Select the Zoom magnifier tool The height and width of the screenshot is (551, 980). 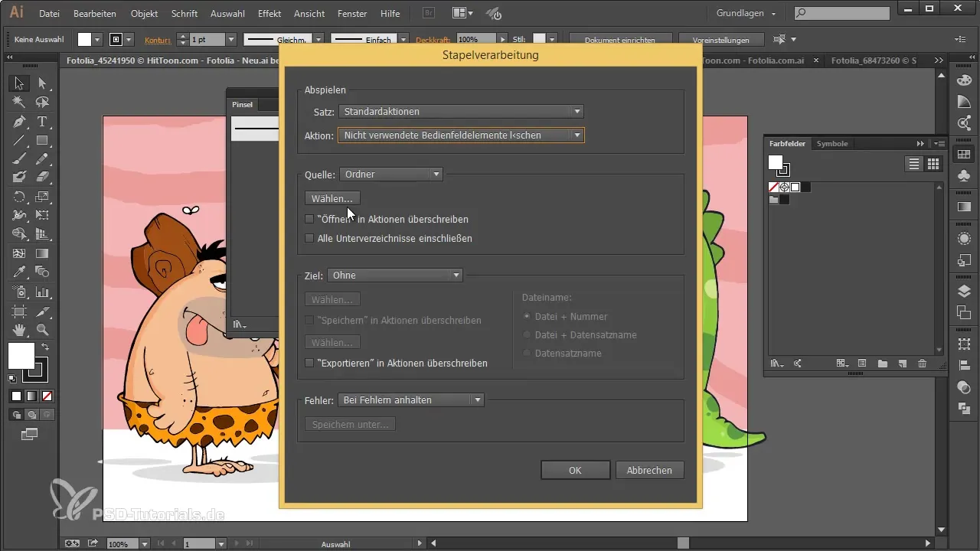(42, 330)
